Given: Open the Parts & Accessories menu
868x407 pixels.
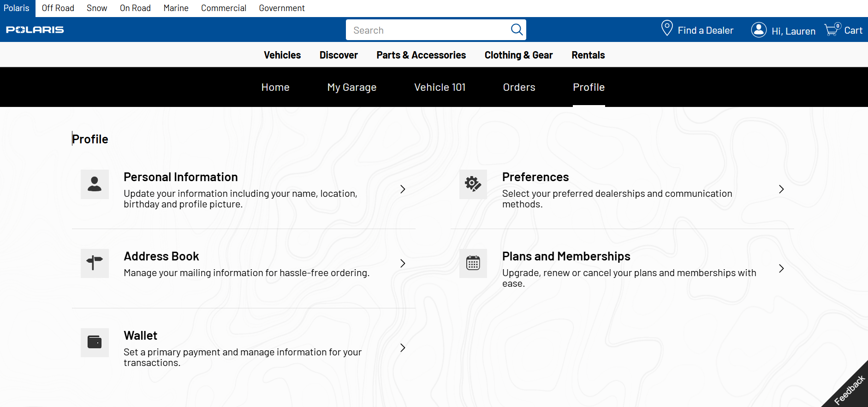Looking at the screenshot, I should point(421,55).
